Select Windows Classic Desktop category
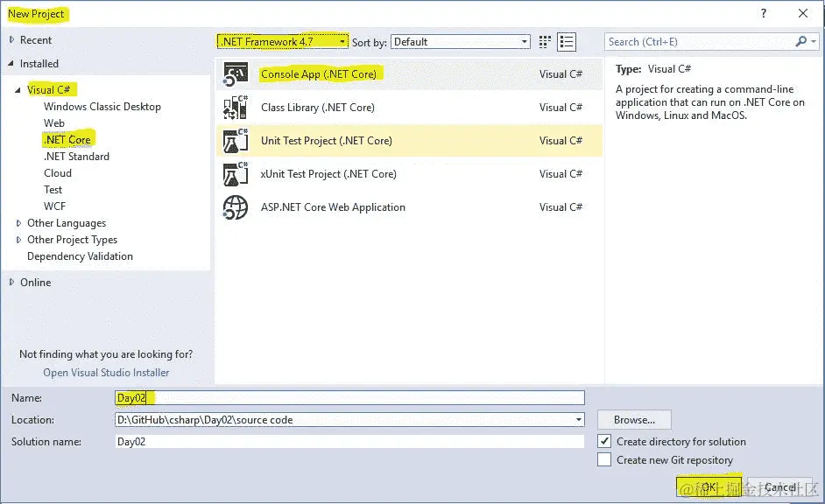The width and height of the screenshot is (825, 504). [x=102, y=107]
